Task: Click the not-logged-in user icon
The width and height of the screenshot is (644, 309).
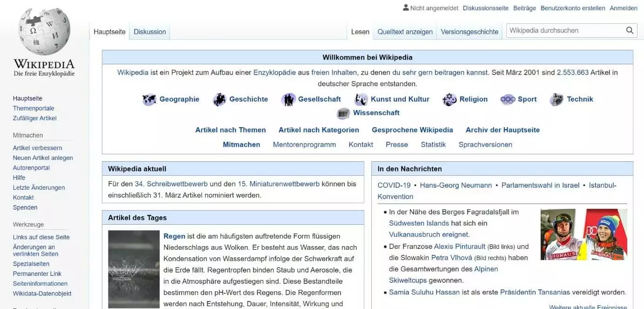Action: click(406, 7)
